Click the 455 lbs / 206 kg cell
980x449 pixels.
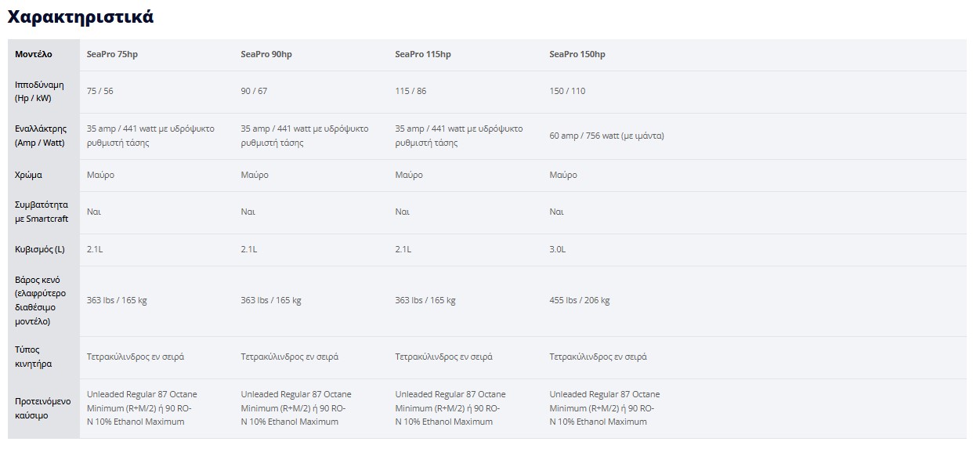580,300
